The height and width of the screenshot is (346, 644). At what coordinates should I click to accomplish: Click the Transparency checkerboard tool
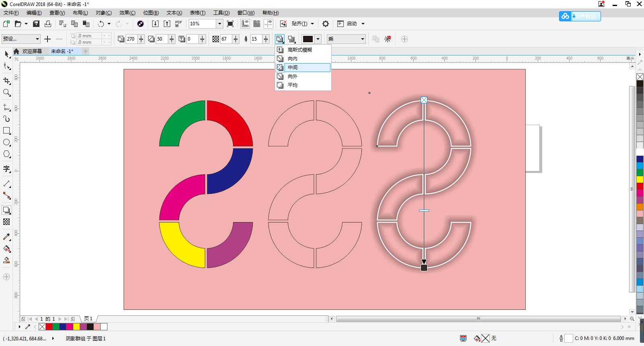(x=6, y=222)
